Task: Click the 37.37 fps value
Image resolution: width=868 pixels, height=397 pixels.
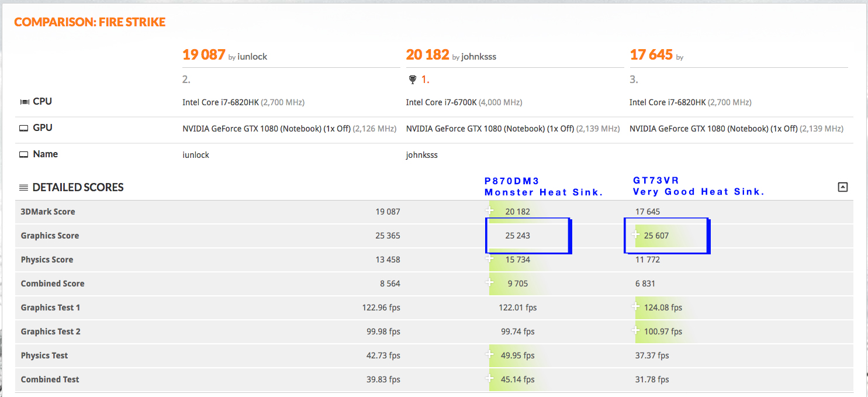Action: pyautogui.click(x=652, y=355)
